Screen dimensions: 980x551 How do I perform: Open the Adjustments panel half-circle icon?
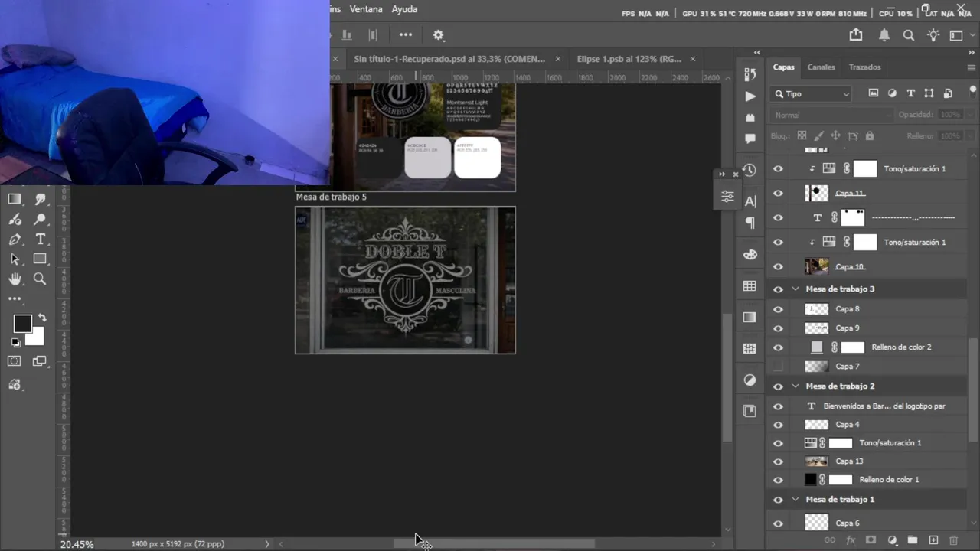(x=750, y=380)
